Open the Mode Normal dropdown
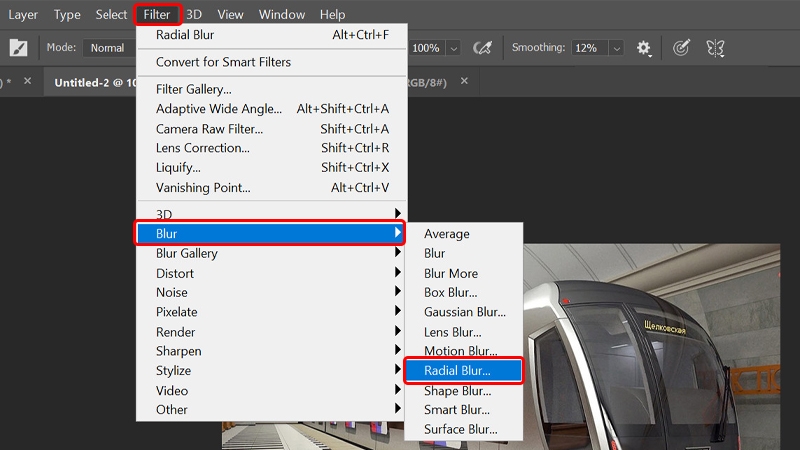This screenshot has height=450, width=800. point(110,48)
